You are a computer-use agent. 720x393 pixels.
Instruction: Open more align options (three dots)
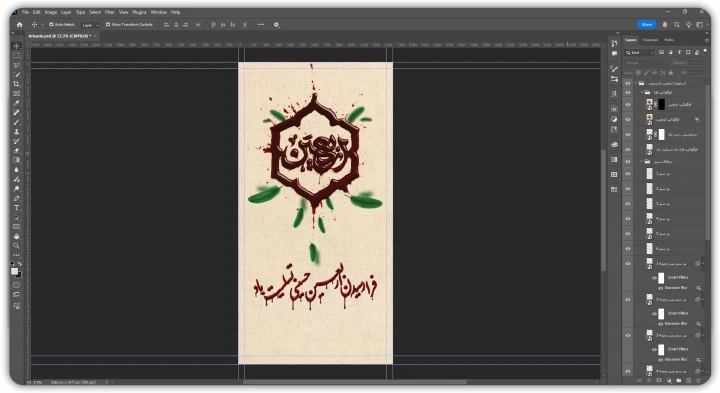click(x=261, y=24)
